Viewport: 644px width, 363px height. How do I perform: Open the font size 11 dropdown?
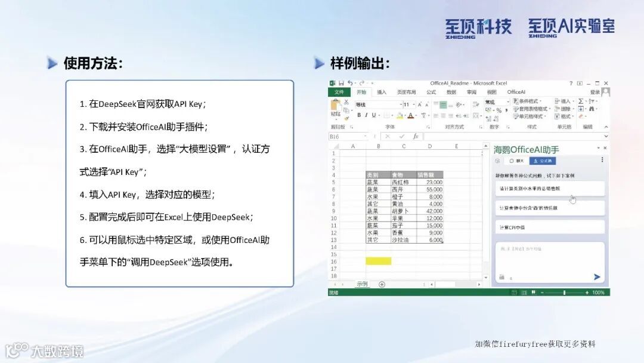tap(414, 105)
